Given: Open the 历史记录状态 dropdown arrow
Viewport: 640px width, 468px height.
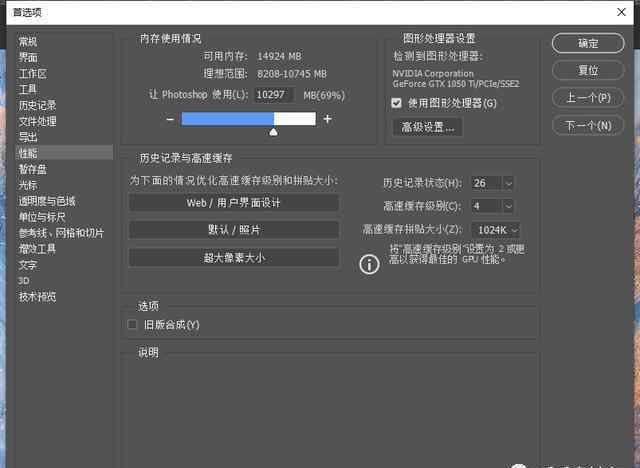Looking at the screenshot, I should point(509,183).
